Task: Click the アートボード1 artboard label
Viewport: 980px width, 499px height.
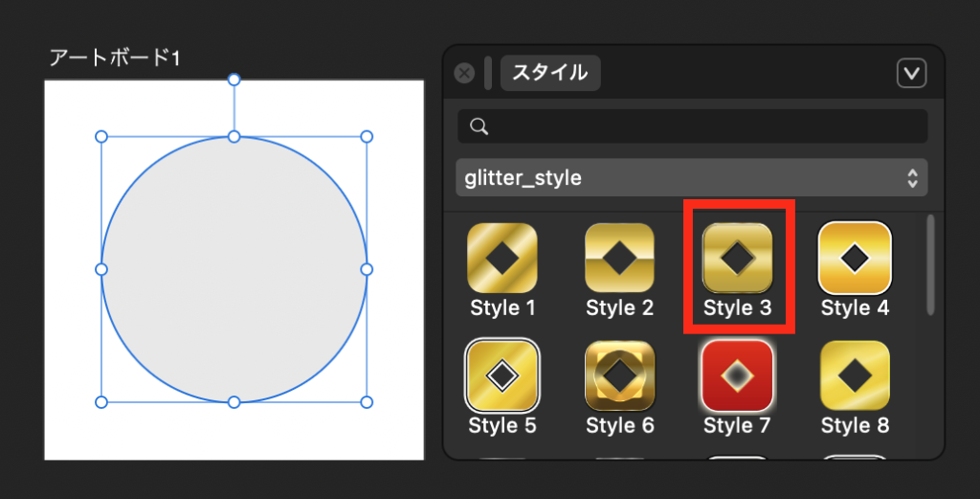Action: (115, 58)
